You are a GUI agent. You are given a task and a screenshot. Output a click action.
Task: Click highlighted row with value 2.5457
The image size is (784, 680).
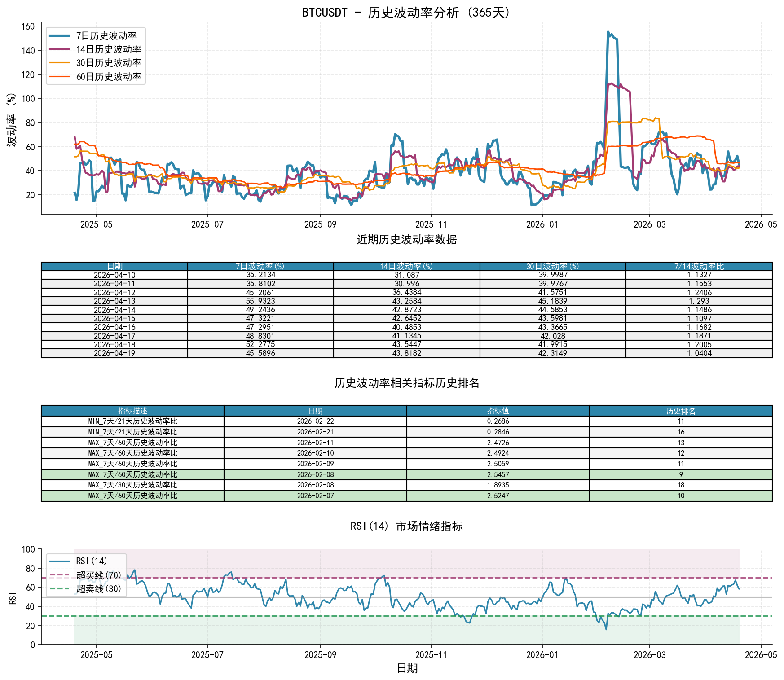tap(407, 474)
